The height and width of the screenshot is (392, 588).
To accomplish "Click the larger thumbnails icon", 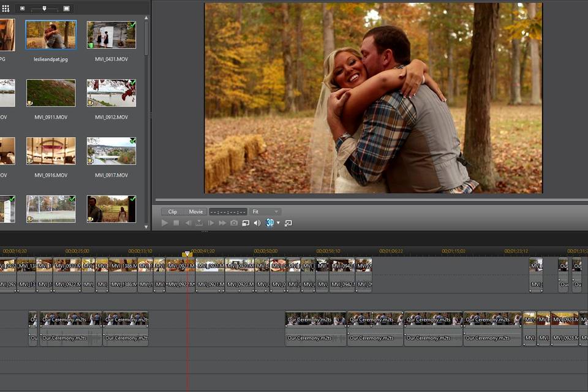I will pyautogui.click(x=66, y=8).
